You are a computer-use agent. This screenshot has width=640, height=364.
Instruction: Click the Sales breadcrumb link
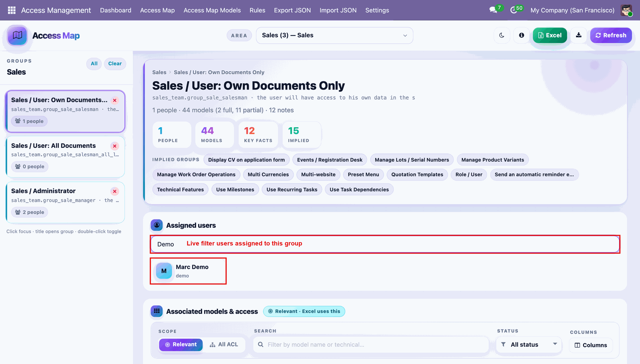click(159, 72)
